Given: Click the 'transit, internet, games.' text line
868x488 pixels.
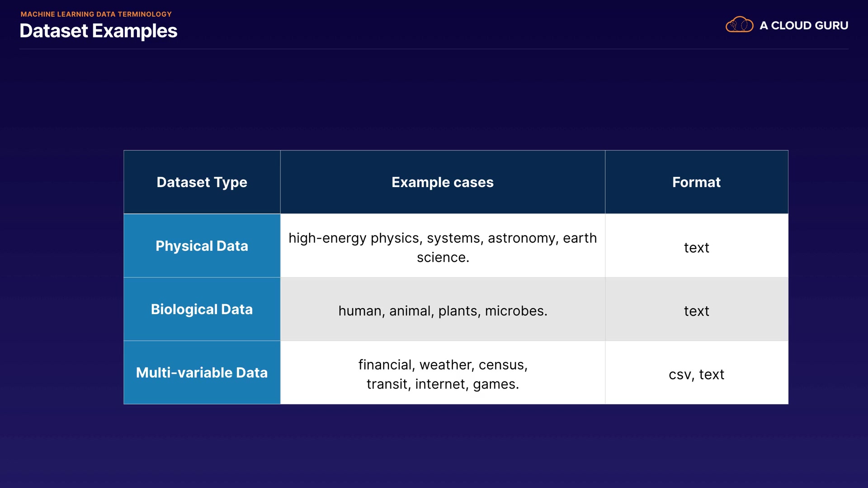Looking at the screenshot, I should click(443, 384).
